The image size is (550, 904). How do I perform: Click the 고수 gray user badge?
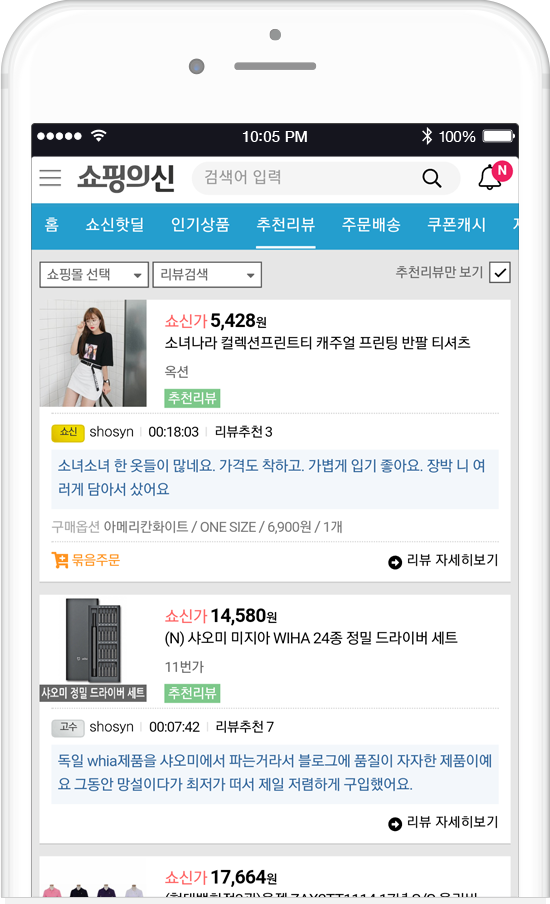click(x=68, y=728)
